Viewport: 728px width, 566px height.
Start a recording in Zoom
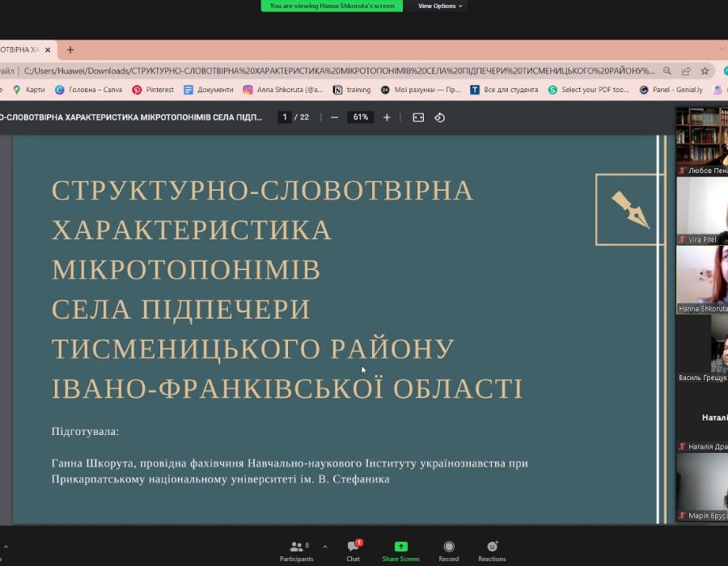pos(449,549)
